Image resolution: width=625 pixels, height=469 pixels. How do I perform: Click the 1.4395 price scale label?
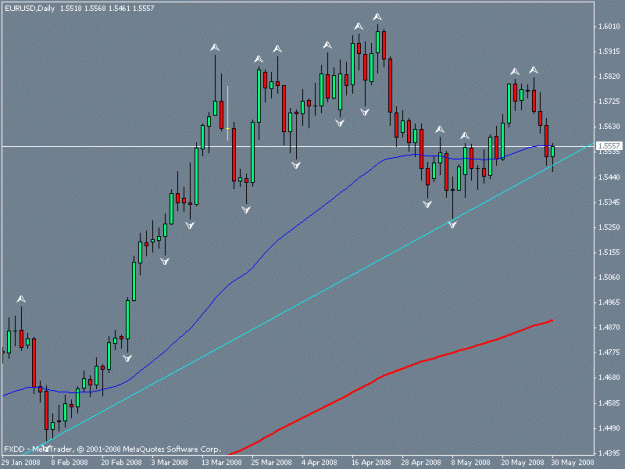(x=609, y=453)
